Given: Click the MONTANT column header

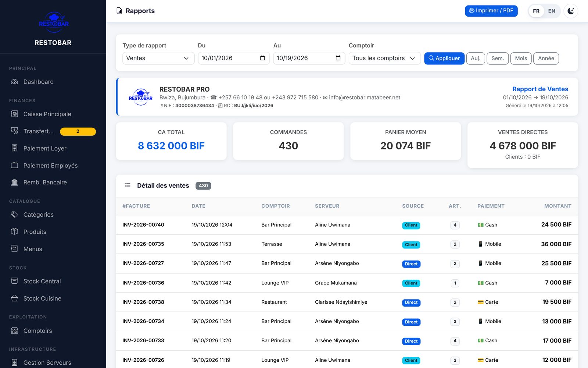Looking at the screenshot, I should (x=557, y=206).
